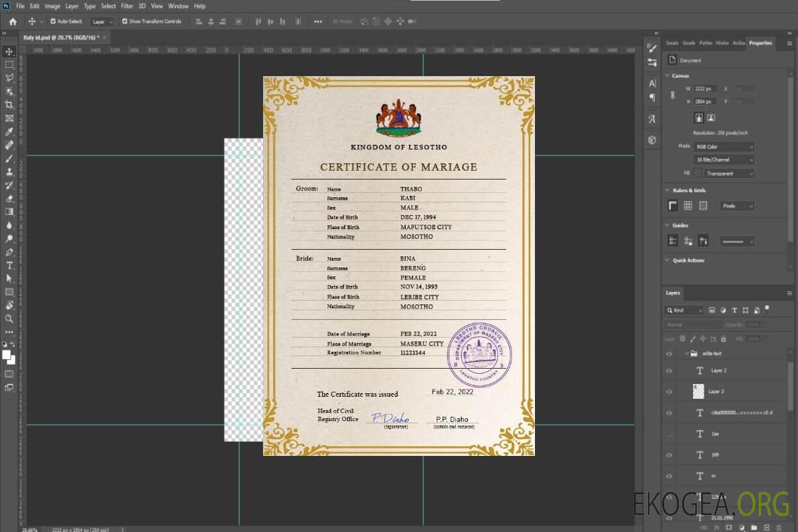
Task: Select the Eraser tool
Action: coord(9,199)
